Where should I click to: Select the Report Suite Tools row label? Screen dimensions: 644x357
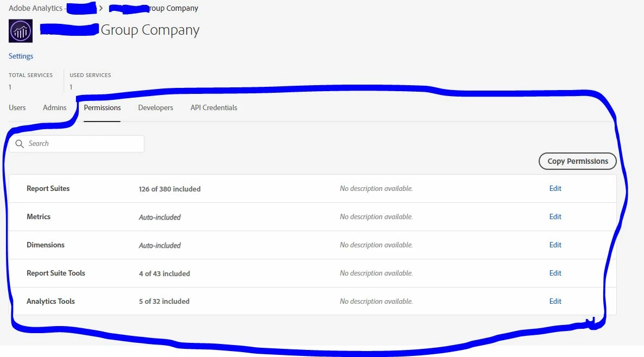point(56,273)
